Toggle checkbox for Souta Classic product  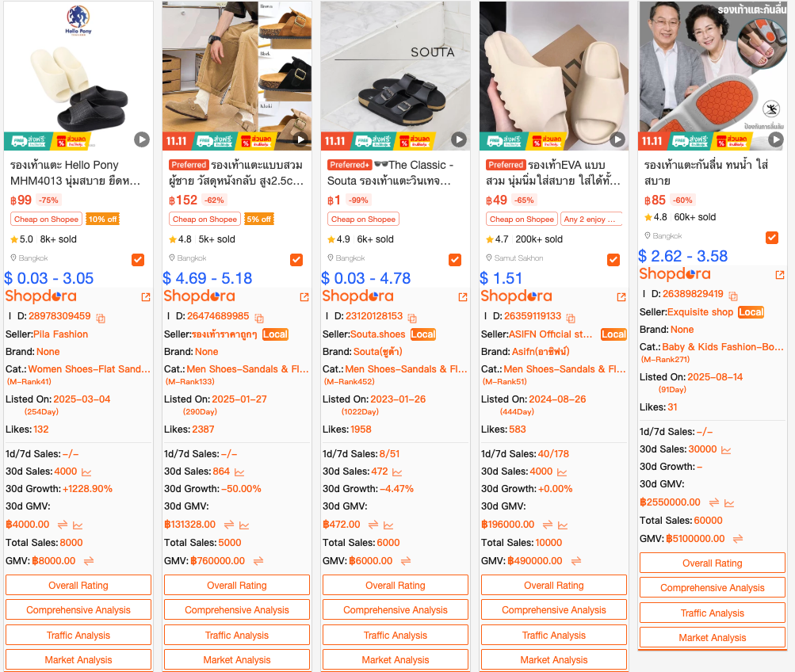[x=455, y=260]
